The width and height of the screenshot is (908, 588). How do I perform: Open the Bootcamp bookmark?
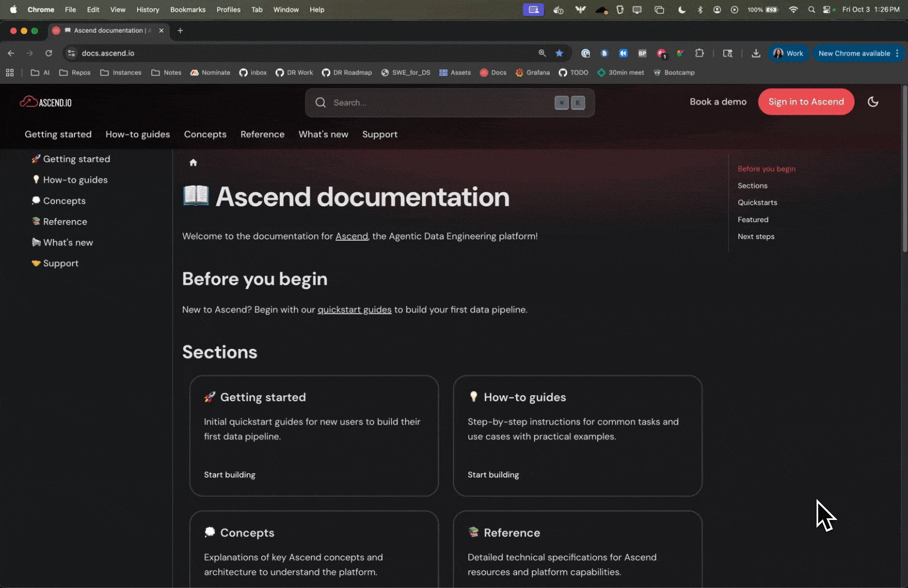674,72
